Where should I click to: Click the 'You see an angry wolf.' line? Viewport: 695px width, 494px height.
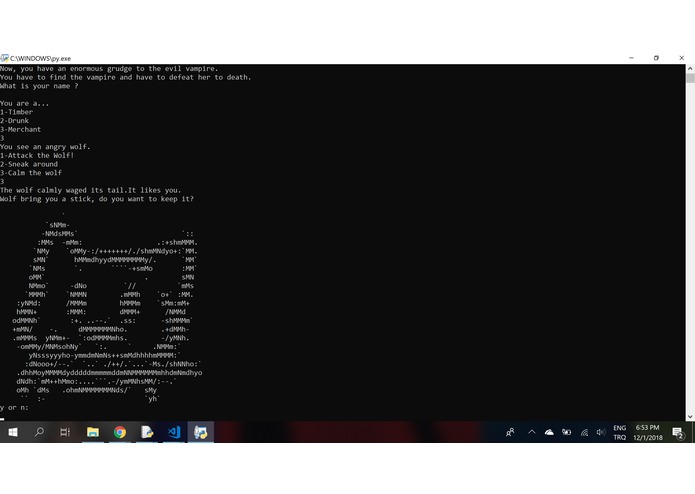[45, 147]
